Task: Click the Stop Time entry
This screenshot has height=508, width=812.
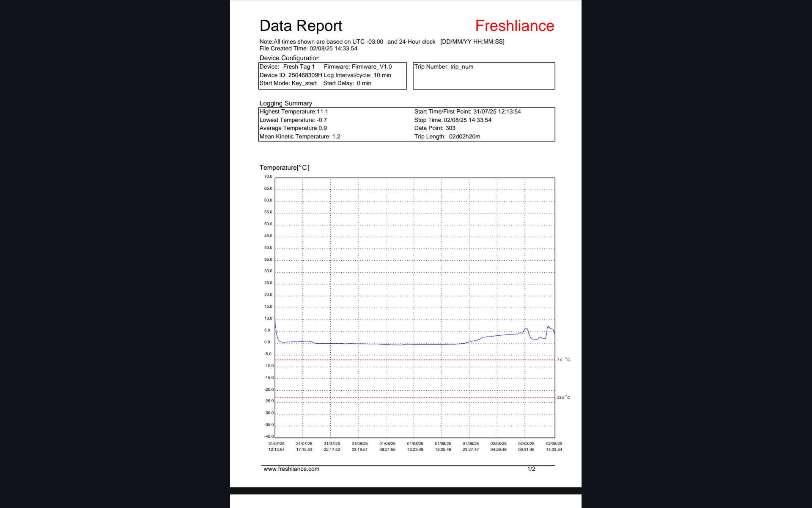Action: click(453, 120)
